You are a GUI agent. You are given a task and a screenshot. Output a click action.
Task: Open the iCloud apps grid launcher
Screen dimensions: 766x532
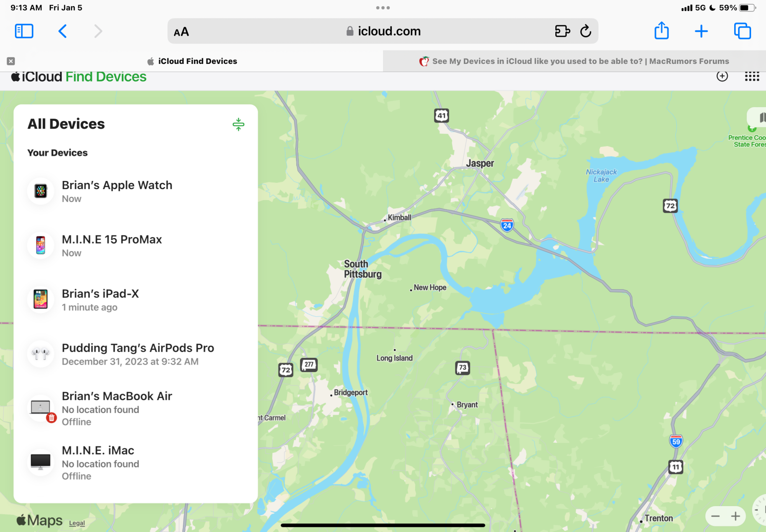[752, 77]
